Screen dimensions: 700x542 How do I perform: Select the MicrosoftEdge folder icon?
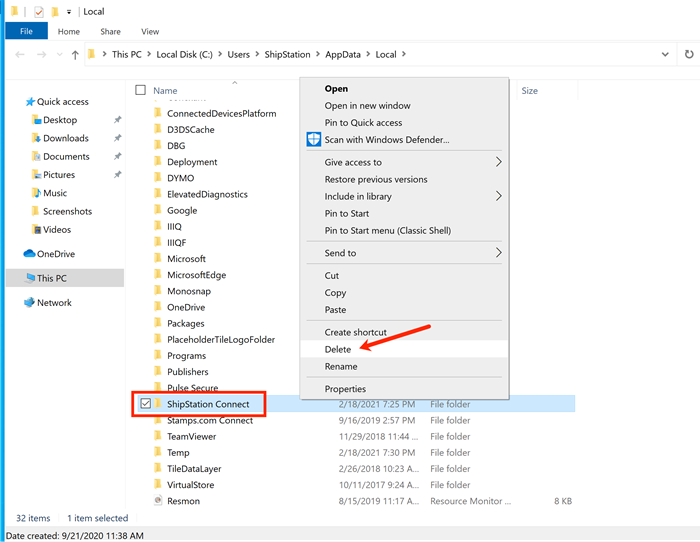(158, 275)
